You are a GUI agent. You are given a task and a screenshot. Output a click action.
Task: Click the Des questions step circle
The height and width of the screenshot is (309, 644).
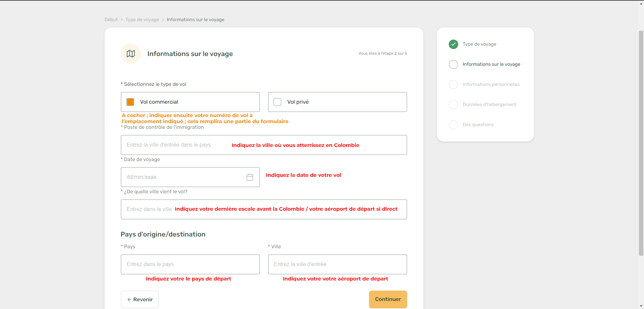coord(453,125)
